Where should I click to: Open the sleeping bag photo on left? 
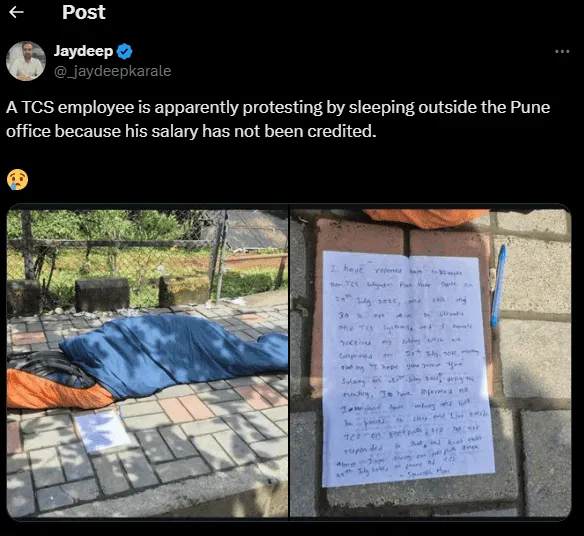point(147,362)
